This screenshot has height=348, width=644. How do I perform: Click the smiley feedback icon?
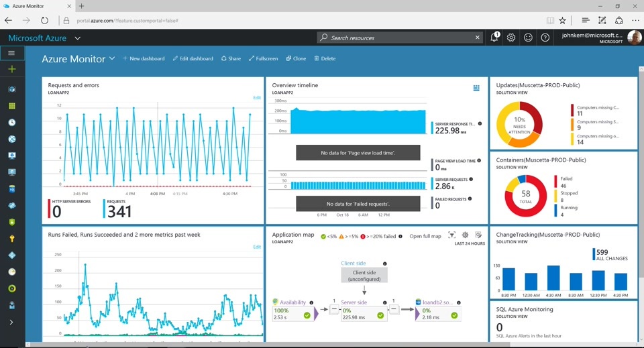pos(528,38)
